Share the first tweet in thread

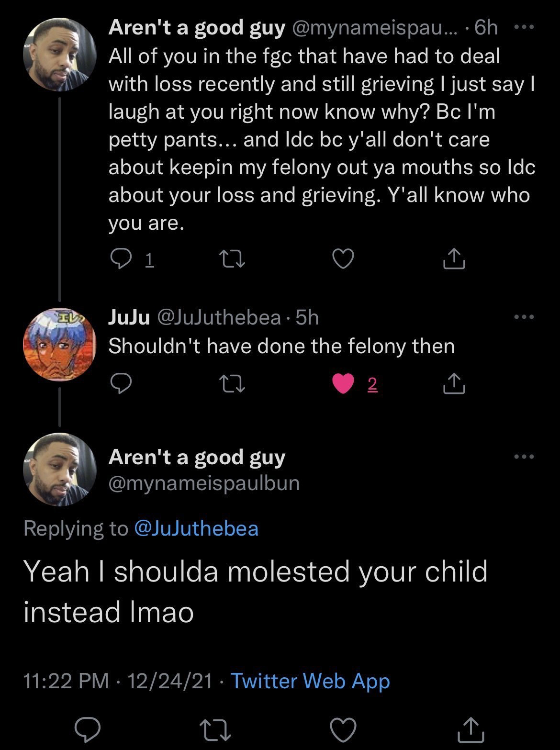(453, 259)
